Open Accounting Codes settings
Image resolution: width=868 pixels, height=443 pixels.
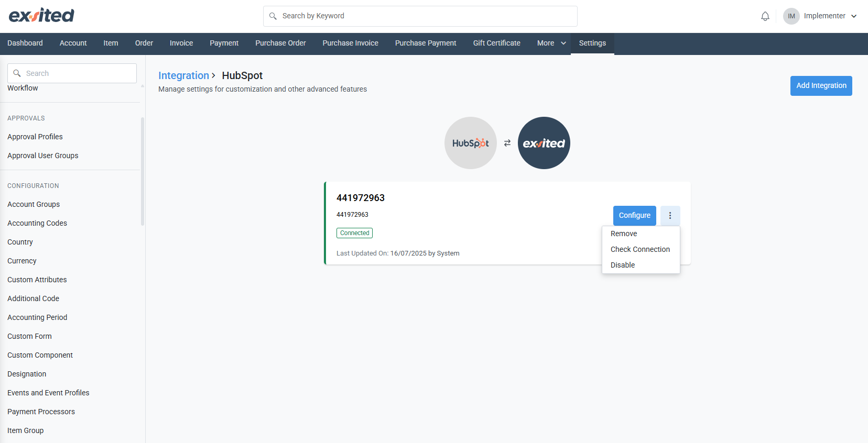[37, 223]
